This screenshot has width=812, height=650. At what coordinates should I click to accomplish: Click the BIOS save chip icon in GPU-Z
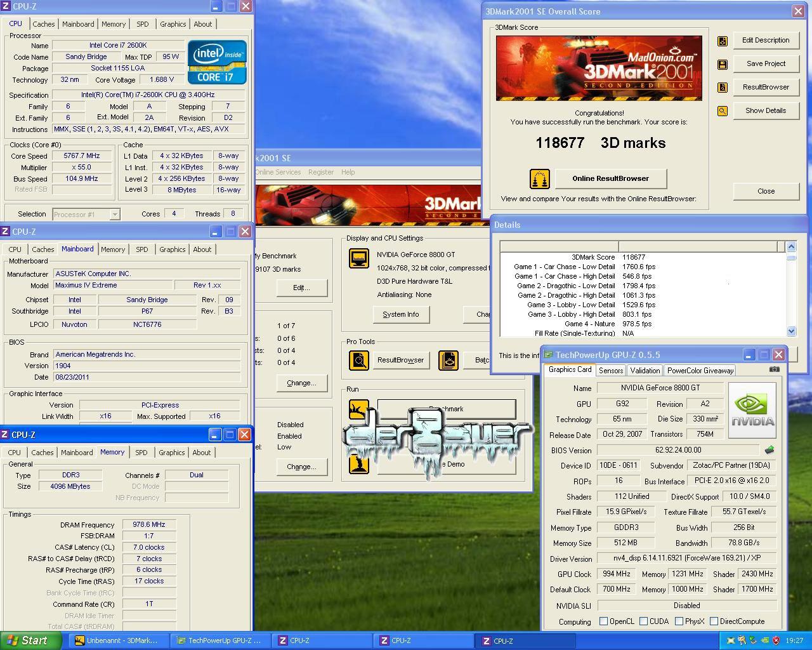click(x=769, y=450)
